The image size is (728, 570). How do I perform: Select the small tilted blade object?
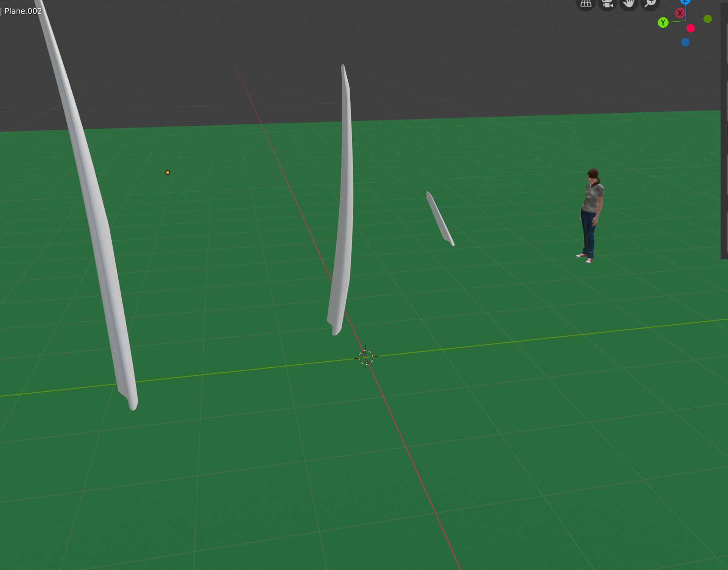click(x=440, y=219)
